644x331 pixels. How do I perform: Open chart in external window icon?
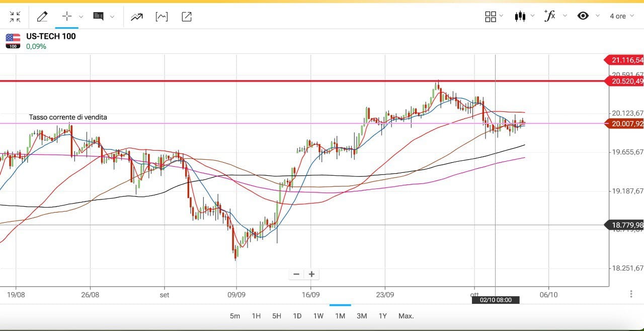point(186,17)
